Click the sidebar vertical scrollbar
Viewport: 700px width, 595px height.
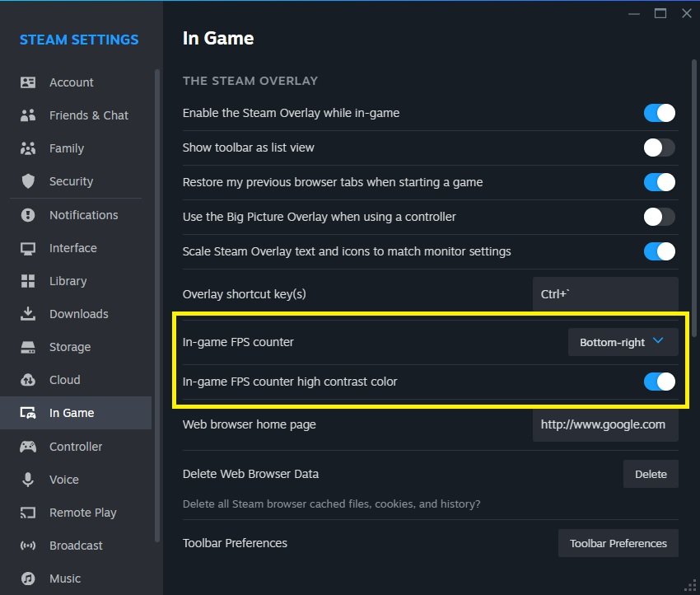(x=156, y=306)
